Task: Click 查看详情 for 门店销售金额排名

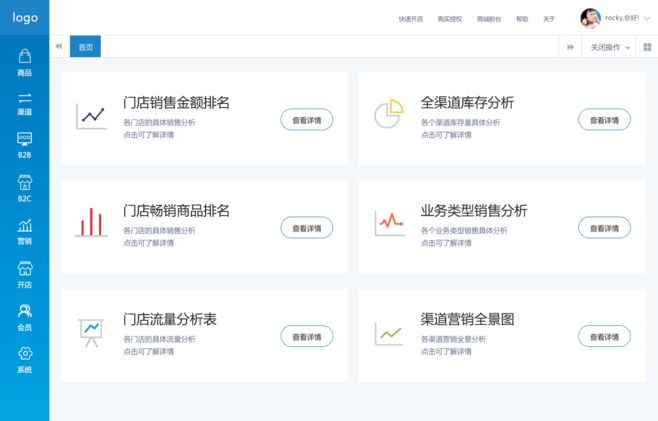Action: pos(307,120)
